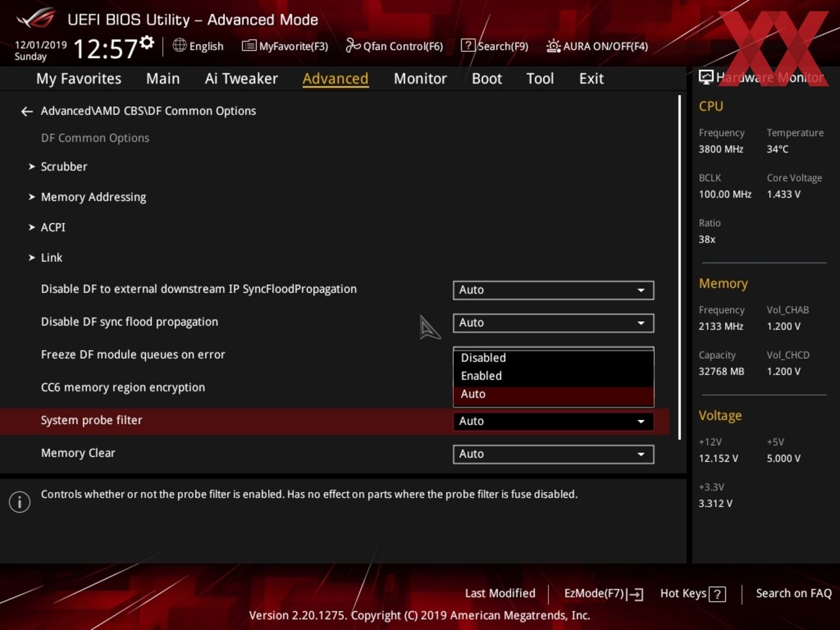
Task: Click the EzMode exit arrow icon
Action: [x=635, y=594]
